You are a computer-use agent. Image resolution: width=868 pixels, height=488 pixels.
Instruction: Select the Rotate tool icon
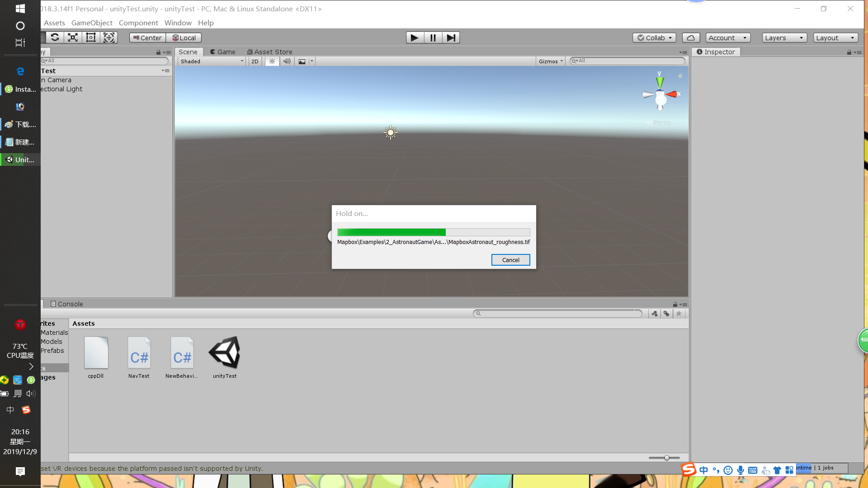[55, 38]
